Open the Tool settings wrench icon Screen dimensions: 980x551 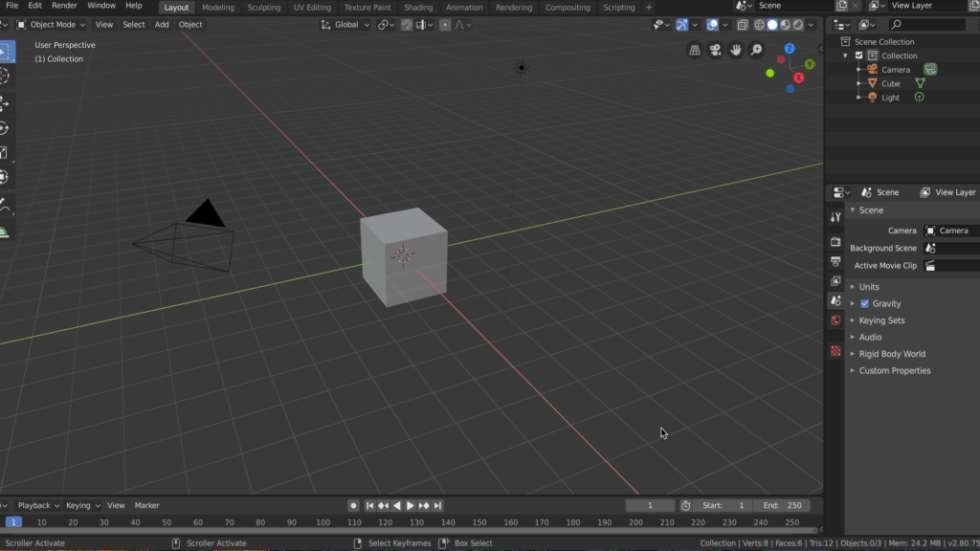835,217
